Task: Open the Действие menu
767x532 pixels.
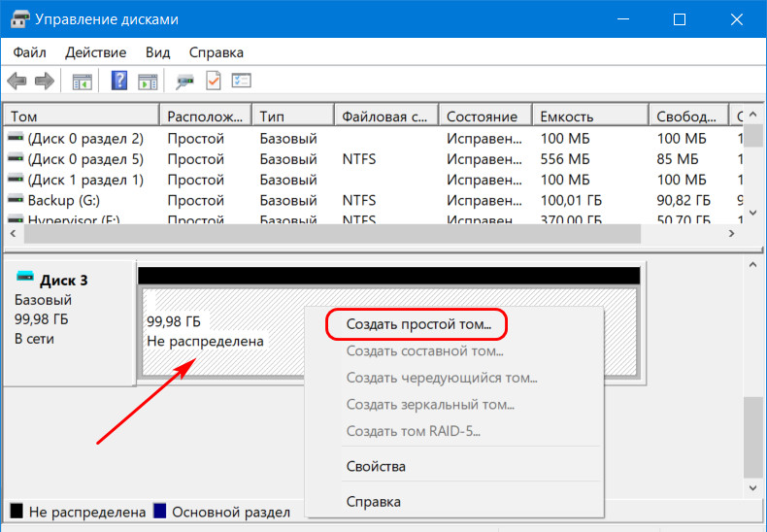Action: tap(96, 52)
